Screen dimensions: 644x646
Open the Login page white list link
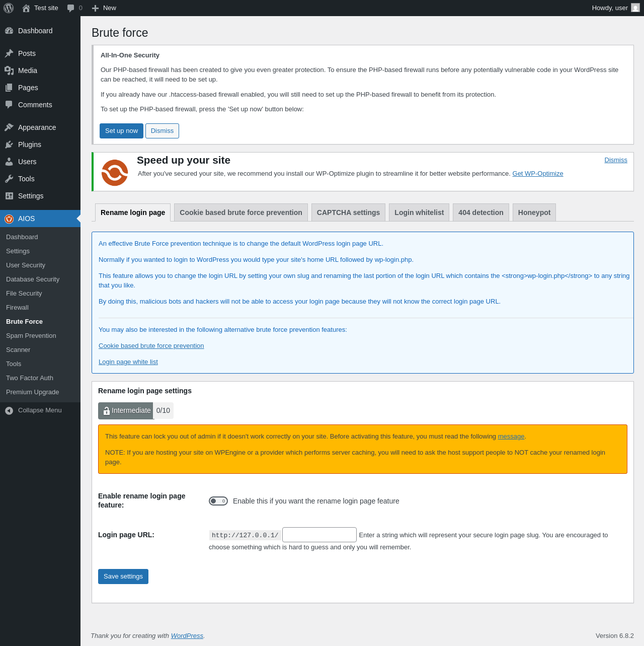(x=128, y=362)
